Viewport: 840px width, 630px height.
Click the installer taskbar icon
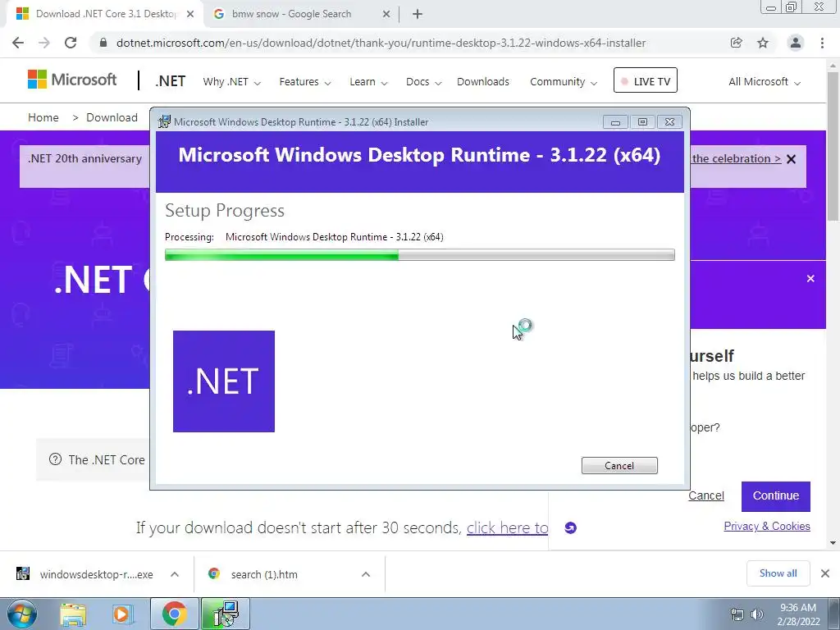pos(226,614)
